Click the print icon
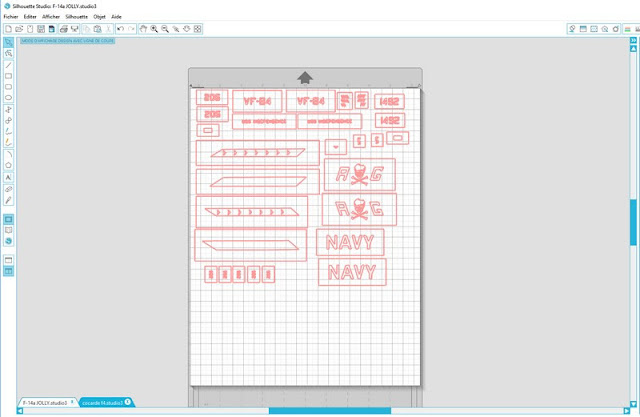This screenshot has width=640, height=417. tap(64, 29)
